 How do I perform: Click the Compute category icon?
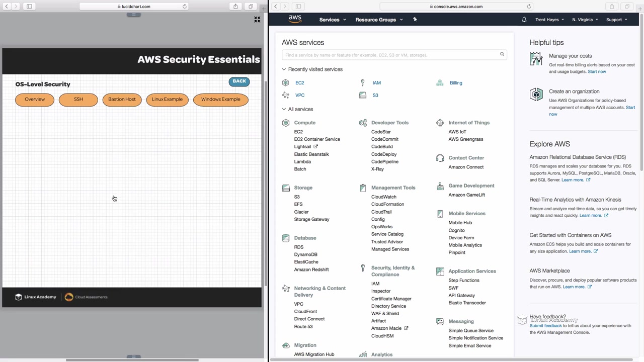[x=286, y=123]
